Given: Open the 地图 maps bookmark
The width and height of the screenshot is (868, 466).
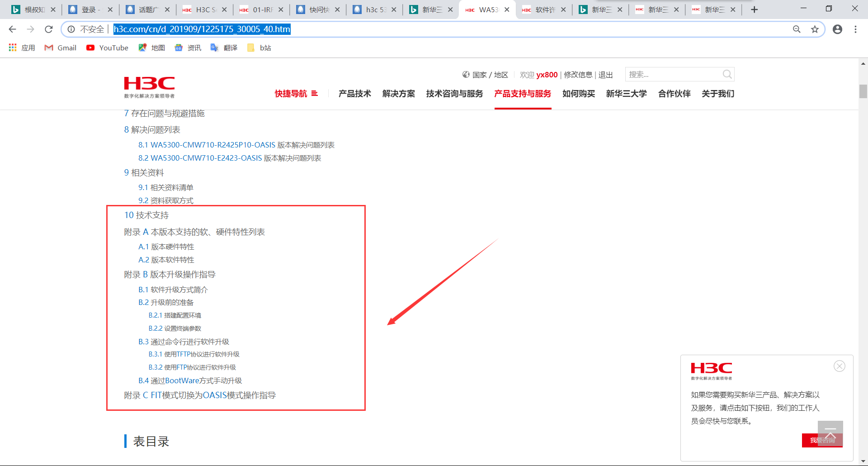Looking at the screenshot, I should (151, 48).
